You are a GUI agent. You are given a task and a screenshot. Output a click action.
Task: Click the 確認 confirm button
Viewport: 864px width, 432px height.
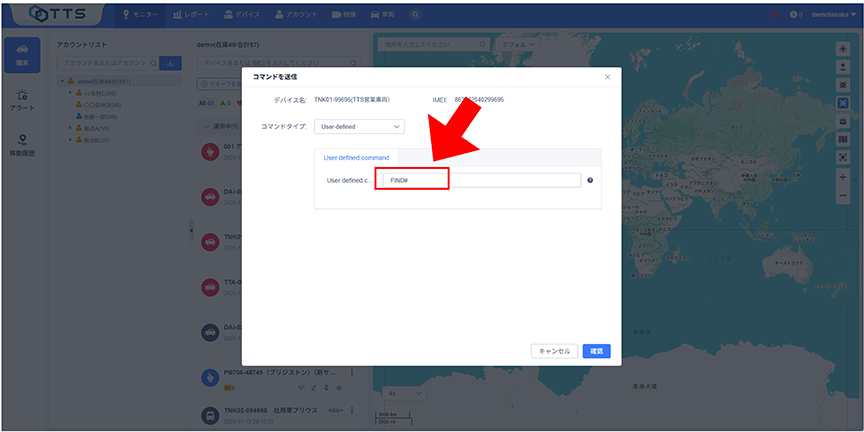(x=596, y=351)
